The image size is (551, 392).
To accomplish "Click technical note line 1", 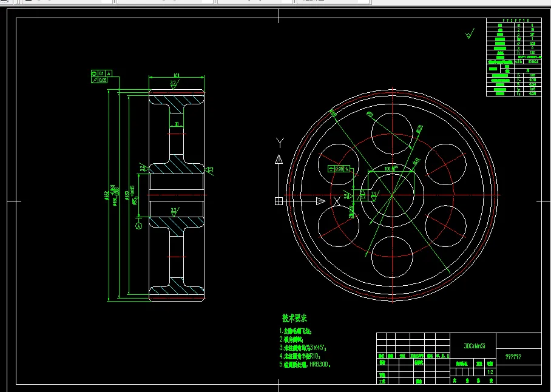I will coord(295,331).
